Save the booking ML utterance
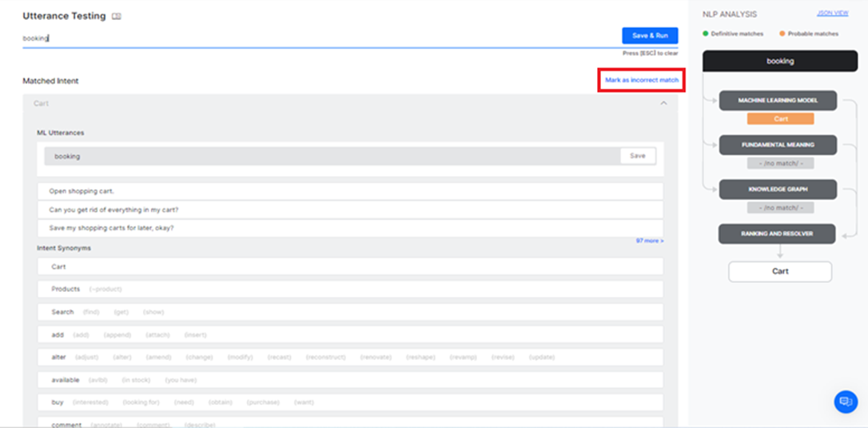Image resolution: width=868 pixels, height=428 pixels. [x=637, y=156]
